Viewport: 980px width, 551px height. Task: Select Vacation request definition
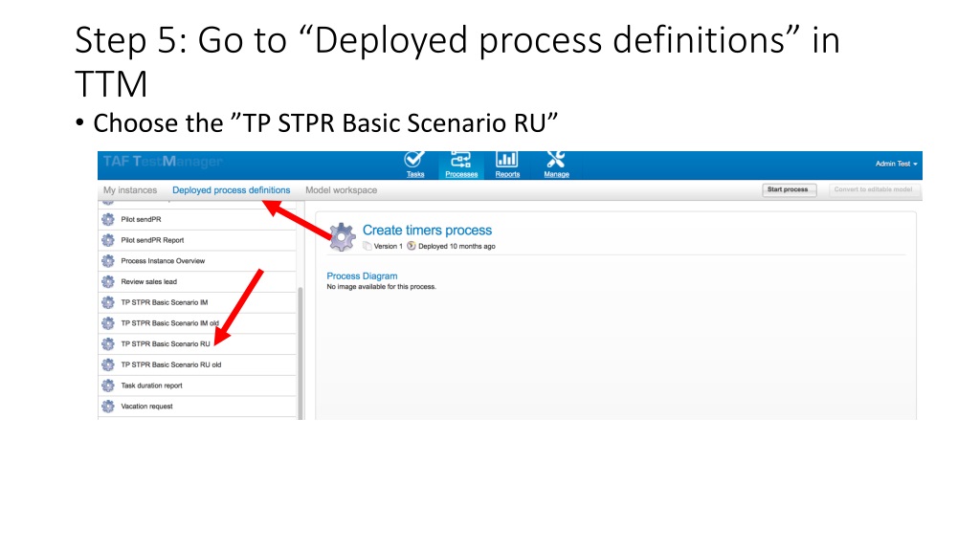coord(197,406)
